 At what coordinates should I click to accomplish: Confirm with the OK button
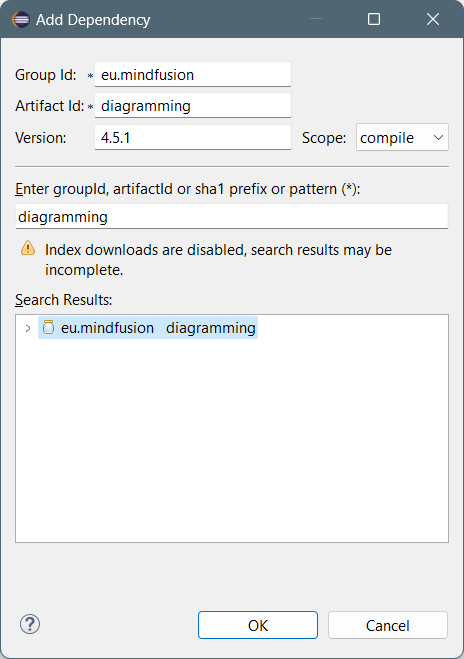258,625
